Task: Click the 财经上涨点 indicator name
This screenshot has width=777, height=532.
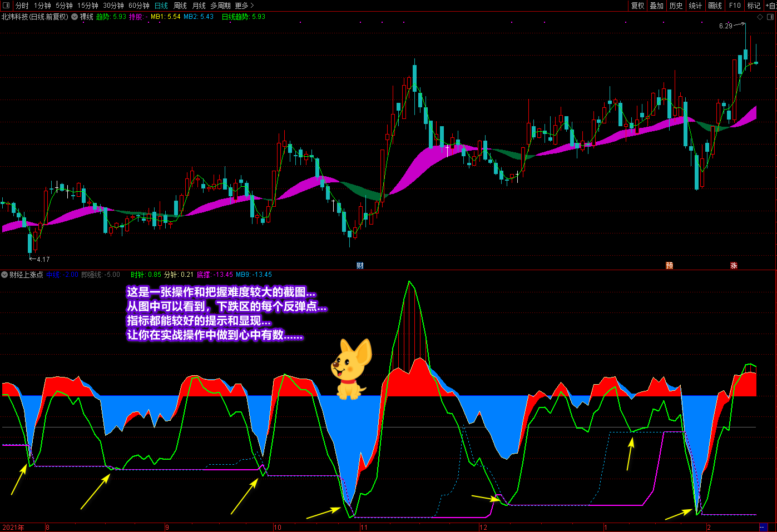Action: point(26,275)
